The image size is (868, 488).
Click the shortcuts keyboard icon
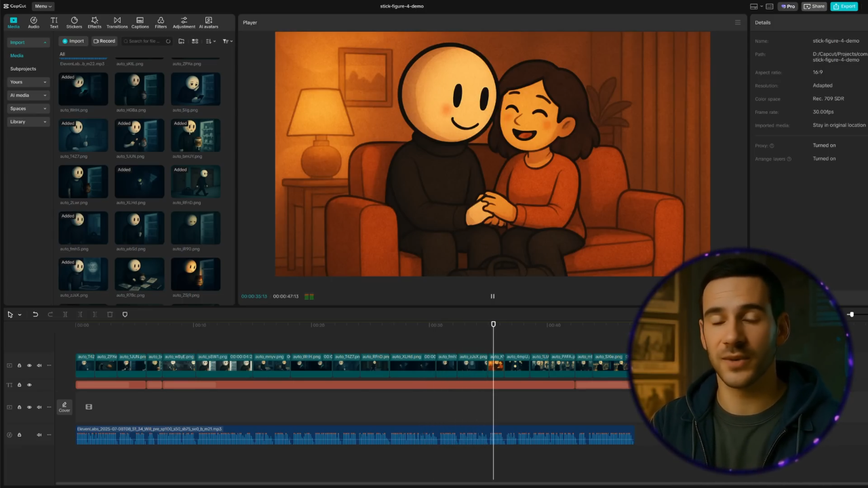click(x=769, y=6)
